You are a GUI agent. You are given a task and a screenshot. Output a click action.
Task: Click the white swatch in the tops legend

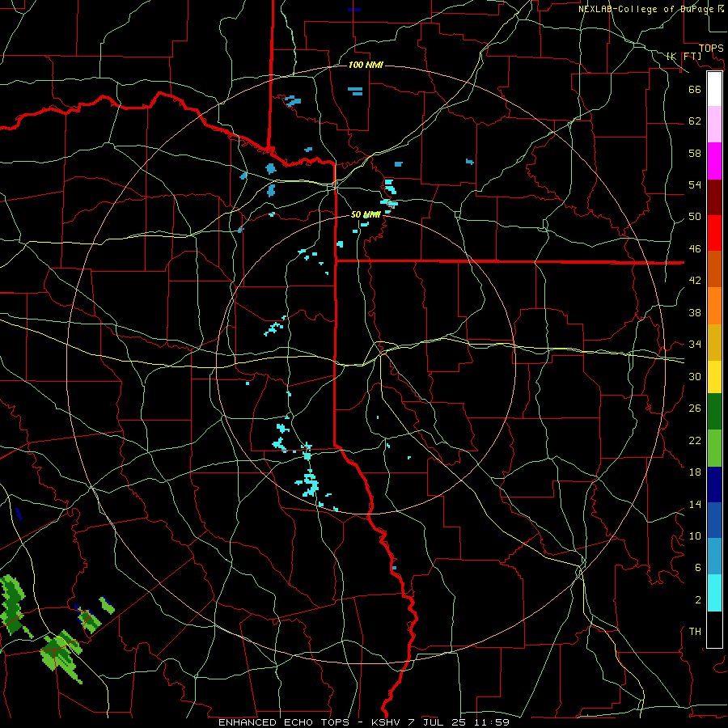tap(714, 89)
